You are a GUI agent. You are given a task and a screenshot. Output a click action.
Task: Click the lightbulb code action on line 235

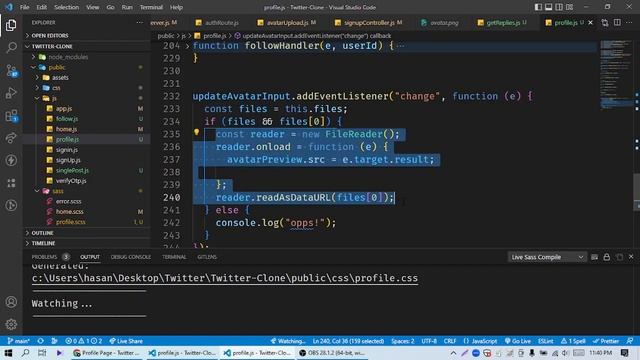pos(196,132)
